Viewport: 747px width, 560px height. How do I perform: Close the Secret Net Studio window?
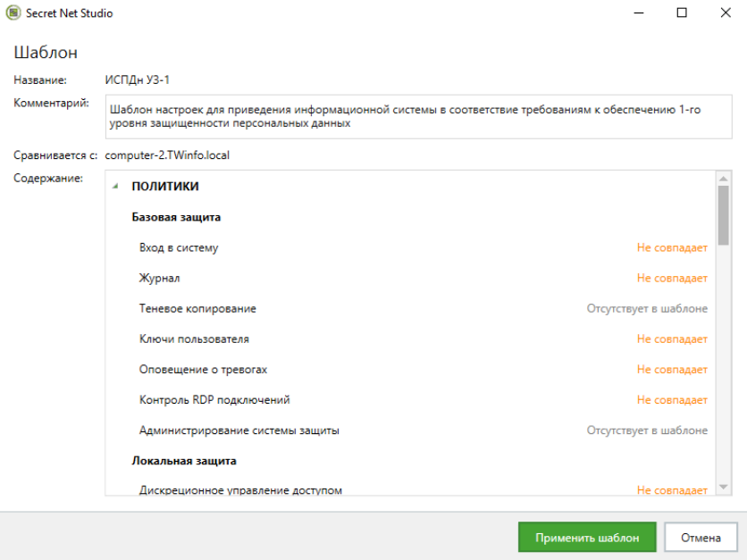coord(726,13)
